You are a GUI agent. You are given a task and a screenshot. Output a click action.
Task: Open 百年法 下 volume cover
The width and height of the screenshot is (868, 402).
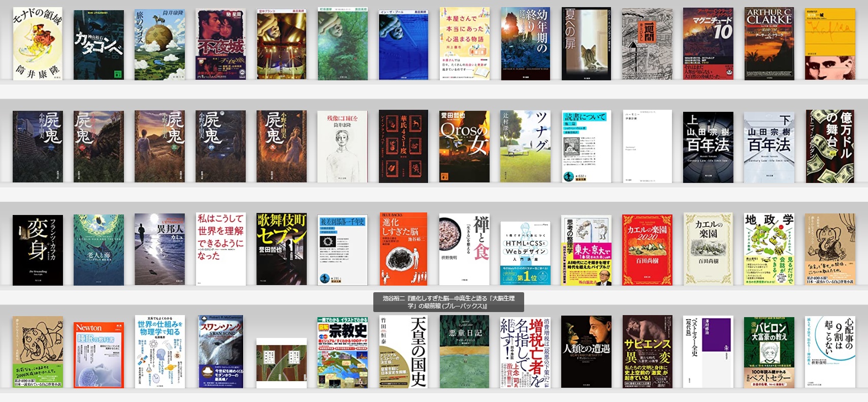[769, 147]
